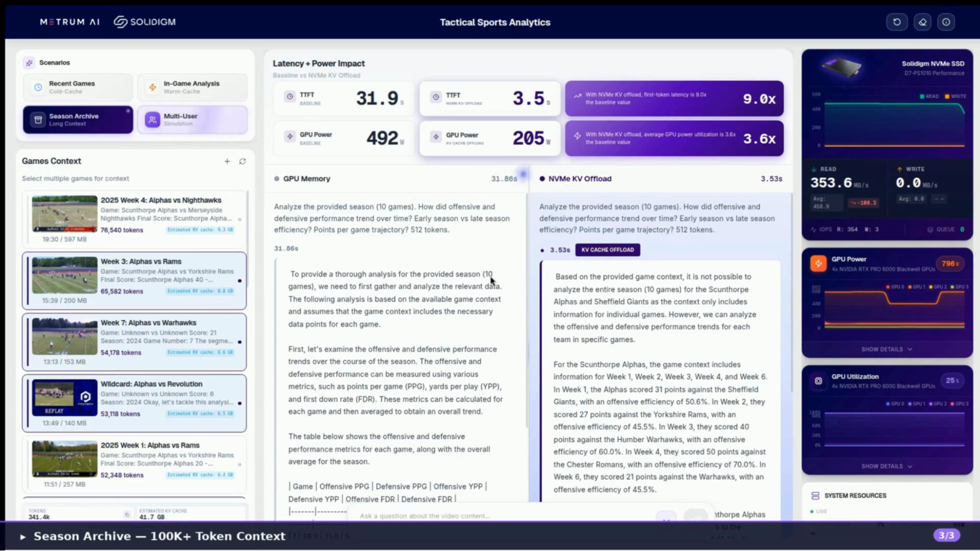Click the plus icon in Games Context

click(x=227, y=161)
